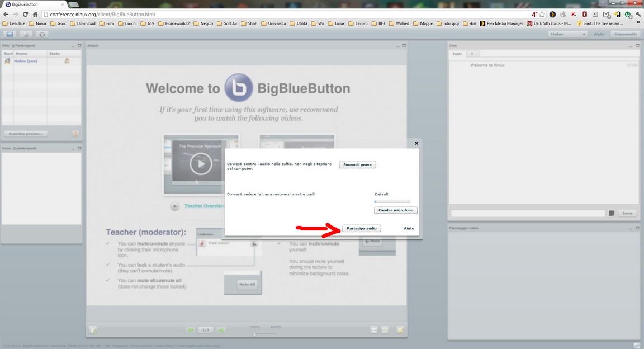This screenshot has width=644, height=349.
Task: Close the audio test dialog with X
Action: [x=416, y=143]
